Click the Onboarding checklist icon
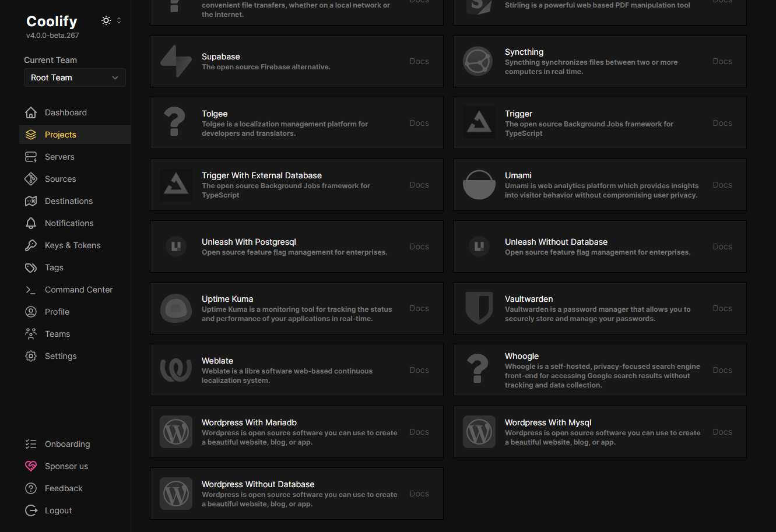776x532 pixels. tap(31, 444)
